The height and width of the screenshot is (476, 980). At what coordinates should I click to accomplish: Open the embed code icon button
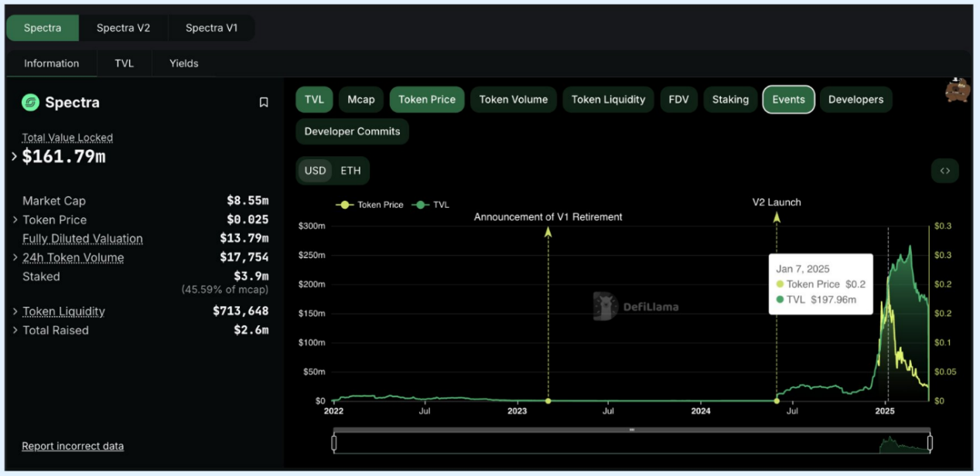(944, 171)
